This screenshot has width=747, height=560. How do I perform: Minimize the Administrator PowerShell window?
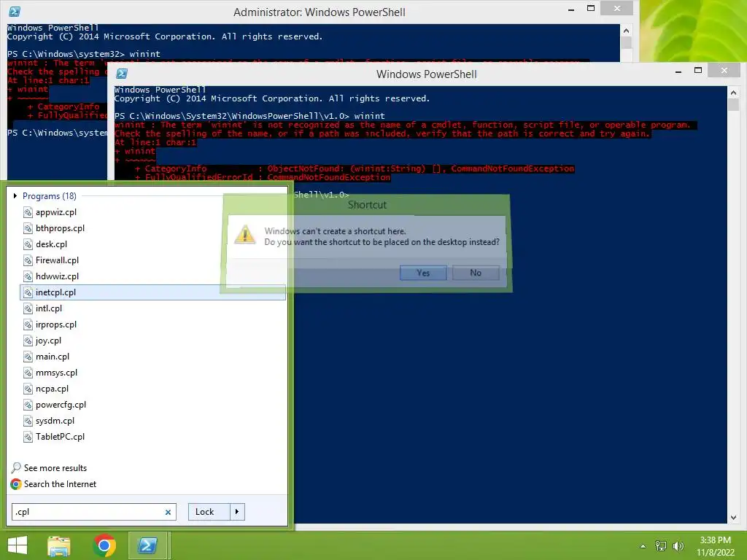point(571,9)
